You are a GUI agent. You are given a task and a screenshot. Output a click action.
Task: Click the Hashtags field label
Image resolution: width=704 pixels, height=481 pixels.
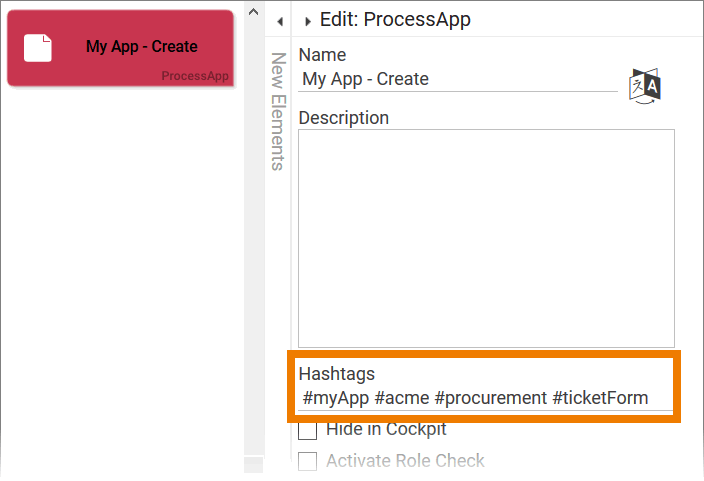(x=337, y=374)
